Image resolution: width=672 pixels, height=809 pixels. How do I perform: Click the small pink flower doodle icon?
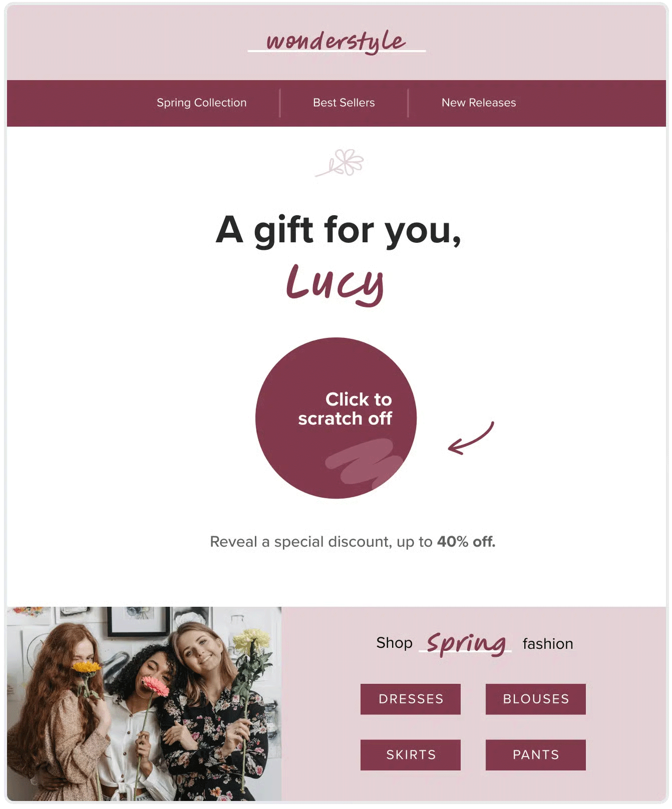[340, 163]
